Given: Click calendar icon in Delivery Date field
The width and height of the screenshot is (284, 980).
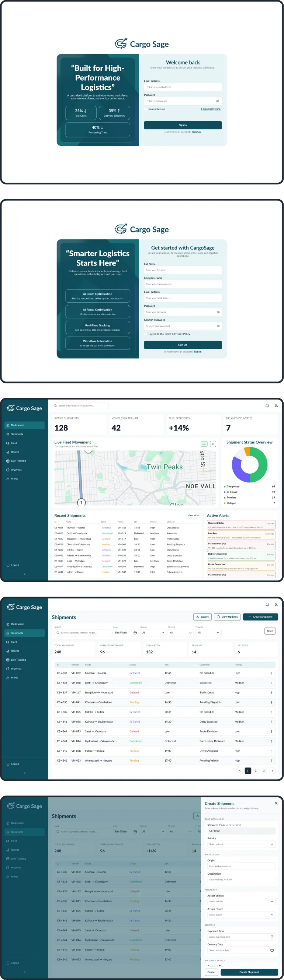Looking at the screenshot, I should pyautogui.click(x=271, y=950).
